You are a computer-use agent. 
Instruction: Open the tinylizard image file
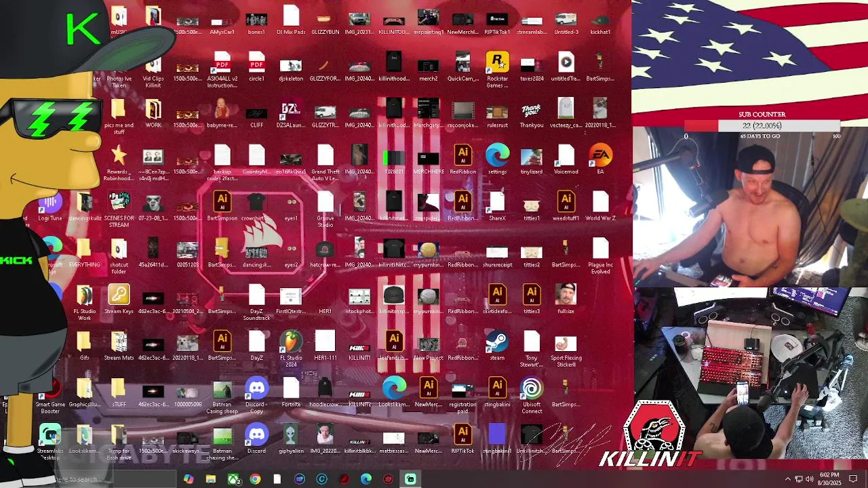(532, 156)
